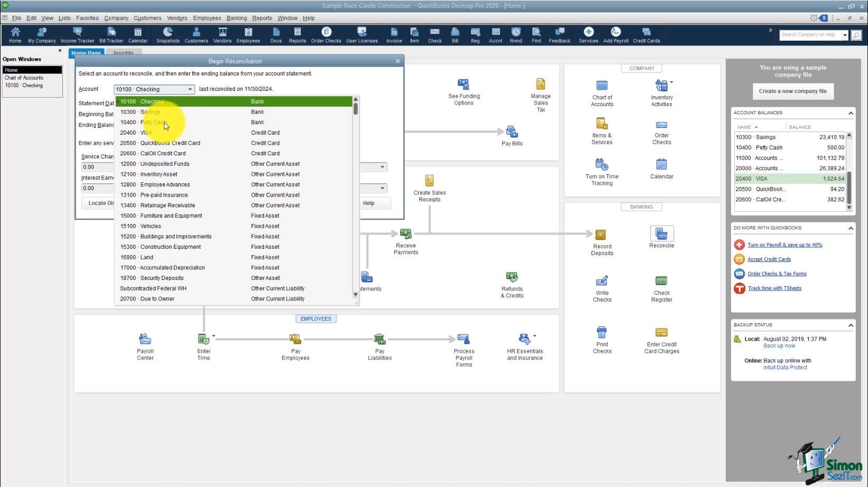Image resolution: width=868 pixels, height=487 pixels.
Task: Open the Receive Payments icon
Action: pyautogui.click(x=405, y=241)
